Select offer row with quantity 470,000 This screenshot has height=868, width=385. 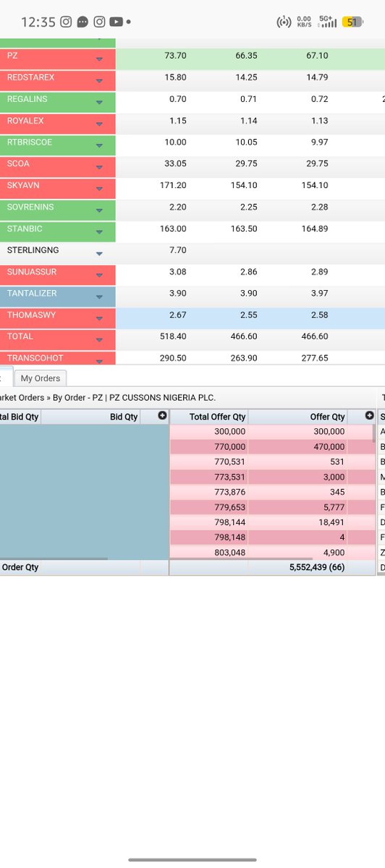[x=272, y=447]
